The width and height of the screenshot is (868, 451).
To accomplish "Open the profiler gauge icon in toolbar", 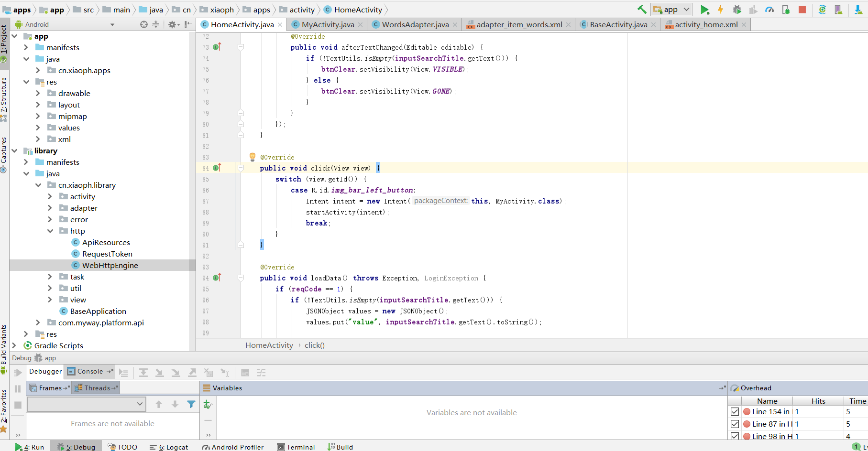I will 769,10.
